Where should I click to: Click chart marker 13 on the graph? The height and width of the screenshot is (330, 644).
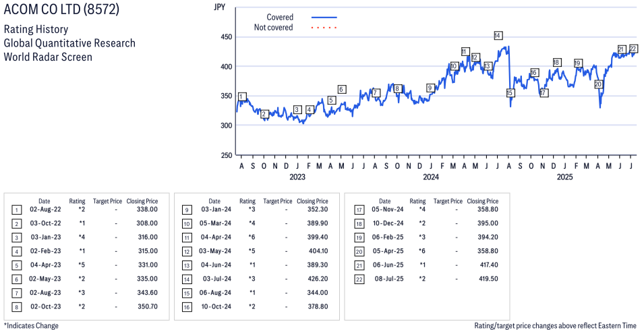488,66
